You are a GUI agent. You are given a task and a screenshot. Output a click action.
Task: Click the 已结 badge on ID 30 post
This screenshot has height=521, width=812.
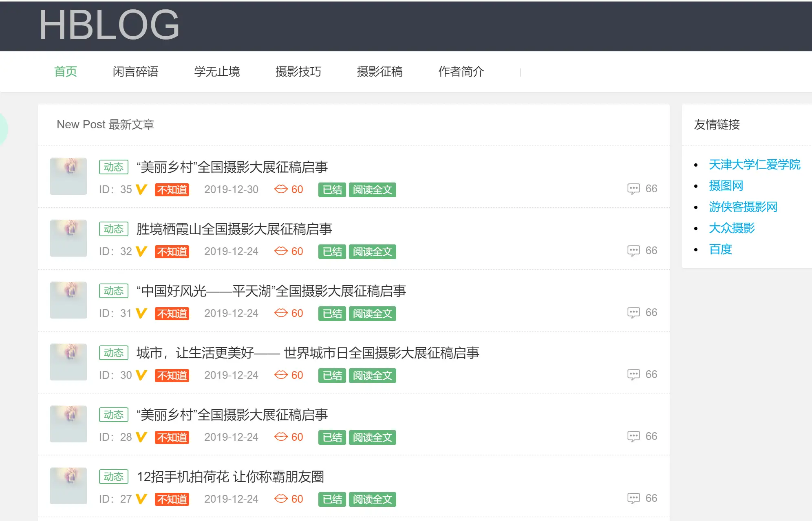(331, 375)
